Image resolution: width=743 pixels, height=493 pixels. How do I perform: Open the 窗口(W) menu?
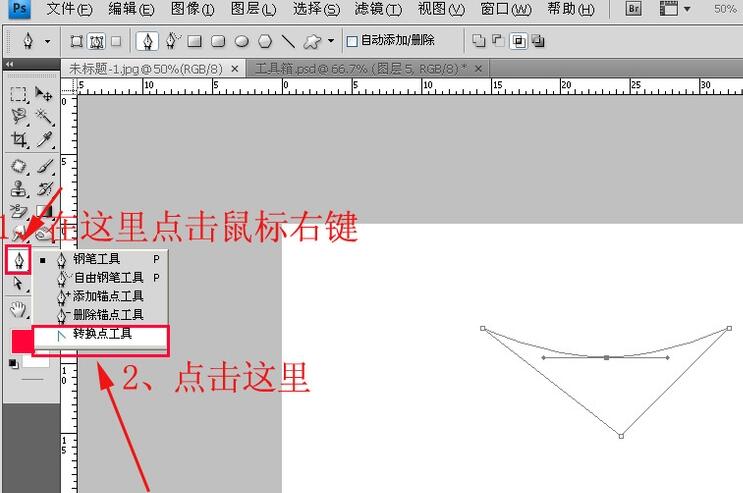(506, 9)
